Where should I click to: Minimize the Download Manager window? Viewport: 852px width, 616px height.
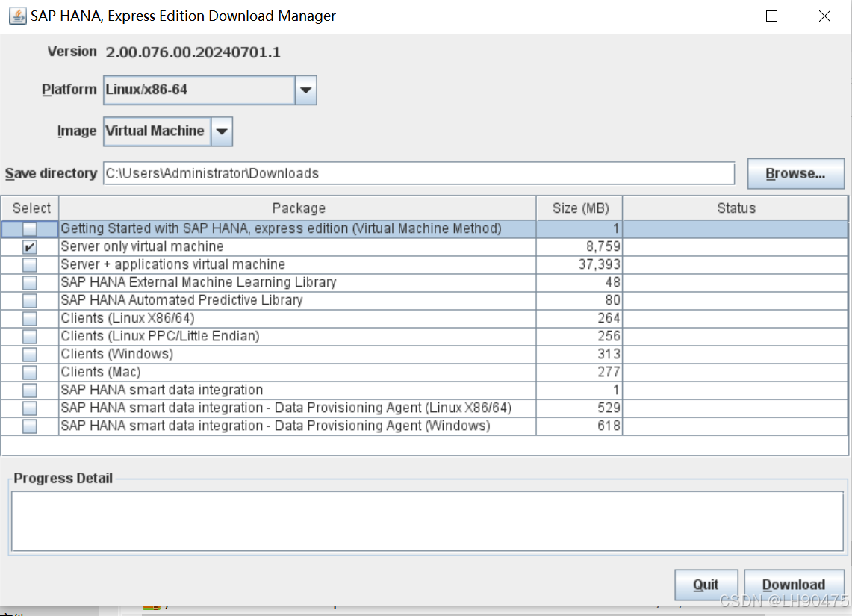point(720,16)
